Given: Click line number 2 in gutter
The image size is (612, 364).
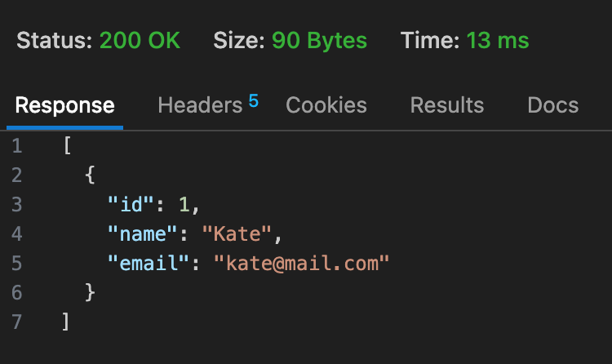Looking at the screenshot, I should point(17,175).
